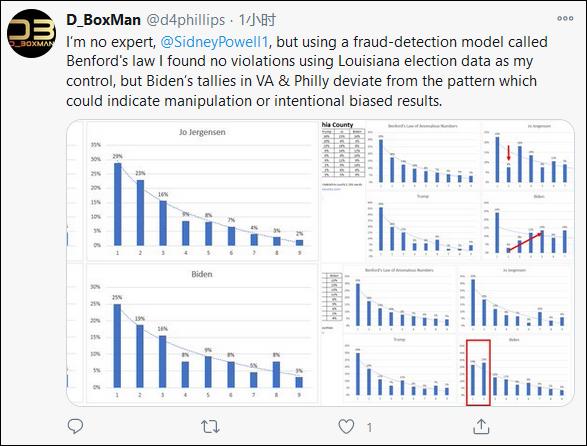Click the red highlighted box in Biden chart

click(478, 372)
